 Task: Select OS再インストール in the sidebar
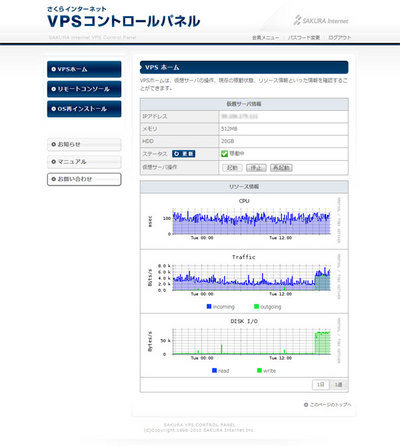84,109
